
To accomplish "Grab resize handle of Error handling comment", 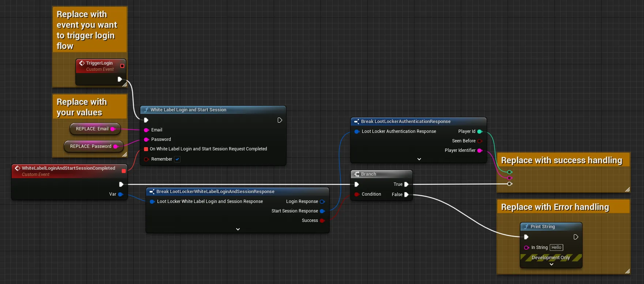I will tap(627, 271).
